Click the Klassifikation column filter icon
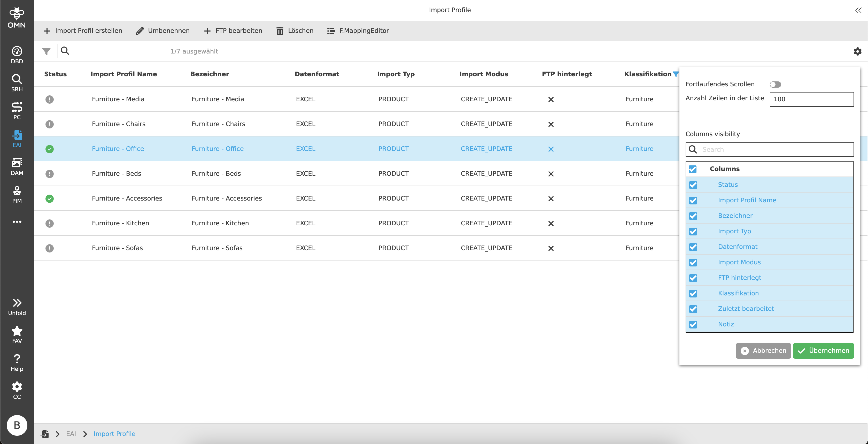868x444 pixels. point(675,74)
